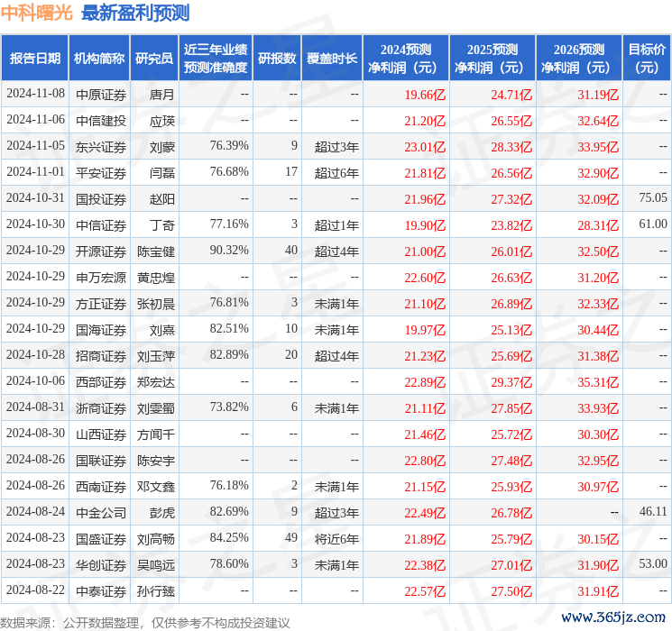Click accuracy value 76.39%
The width and height of the screenshot is (672, 631).
[x=229, y=146]
